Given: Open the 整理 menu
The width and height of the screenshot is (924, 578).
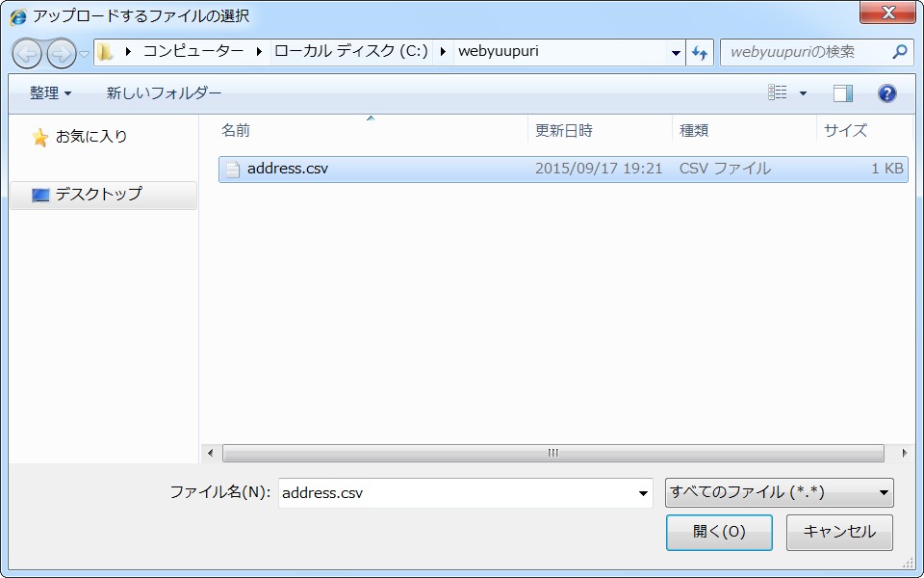Looking at the screenshot, I should point(50,93).
